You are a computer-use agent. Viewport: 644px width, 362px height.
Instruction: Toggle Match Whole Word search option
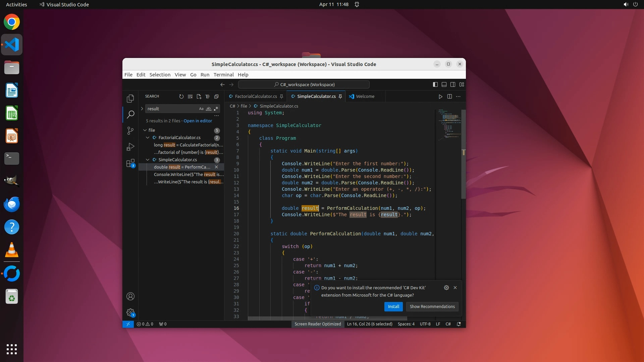coord(208,109)
